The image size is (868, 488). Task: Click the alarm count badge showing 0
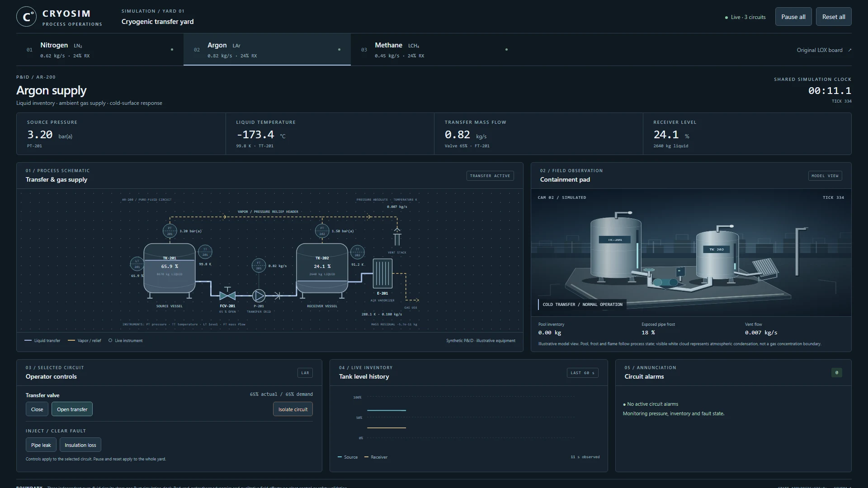[837, 373]
